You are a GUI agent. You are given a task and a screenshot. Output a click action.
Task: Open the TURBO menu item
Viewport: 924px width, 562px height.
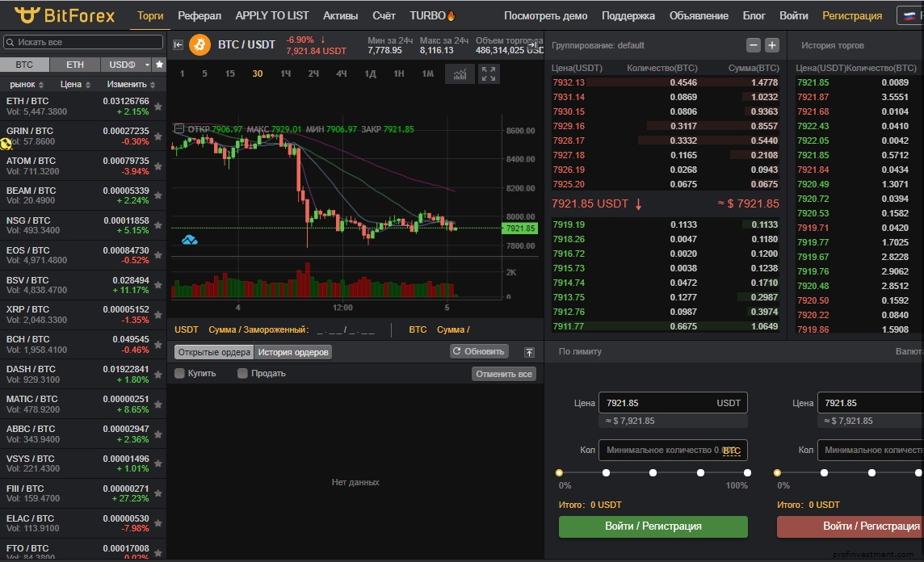tap(433, 16)
